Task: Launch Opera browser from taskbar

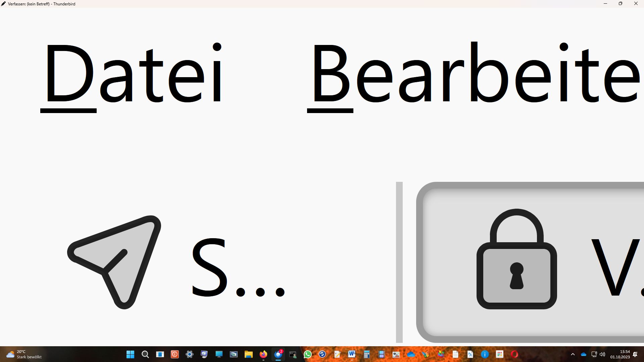Action: click(x=514, y=354)
